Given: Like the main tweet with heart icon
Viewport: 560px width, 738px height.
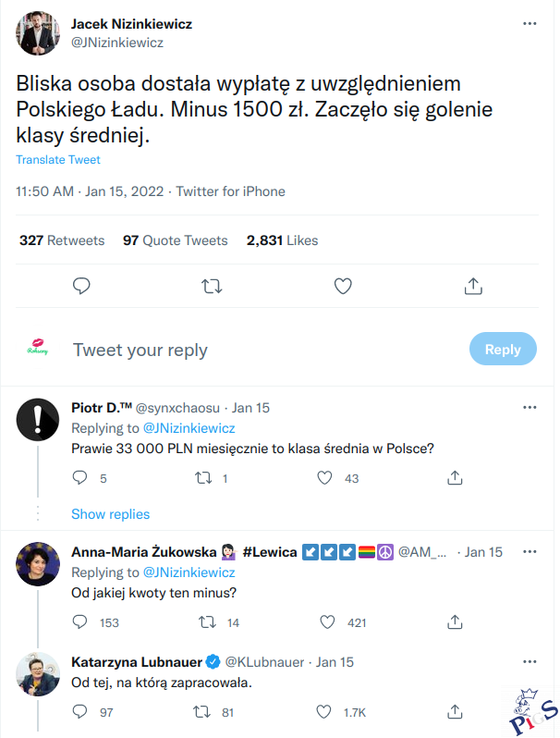Looking at the screenshot, I should pos(343,286).
